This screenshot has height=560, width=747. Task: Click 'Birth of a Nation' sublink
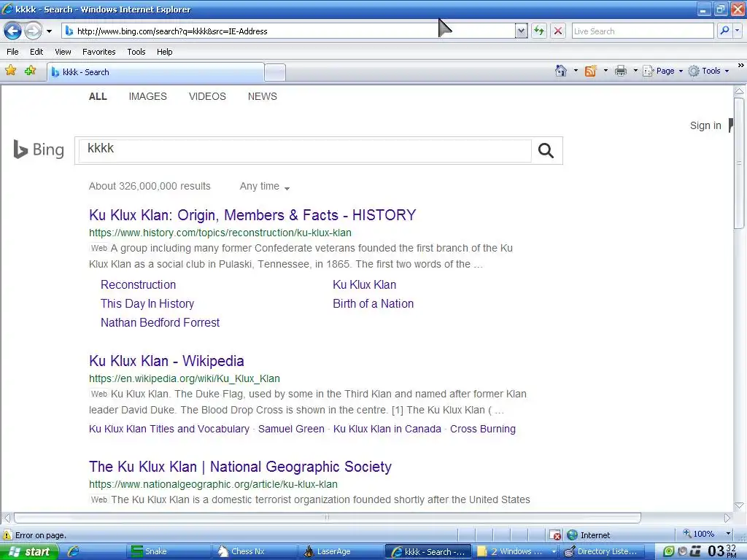(373, 304)
